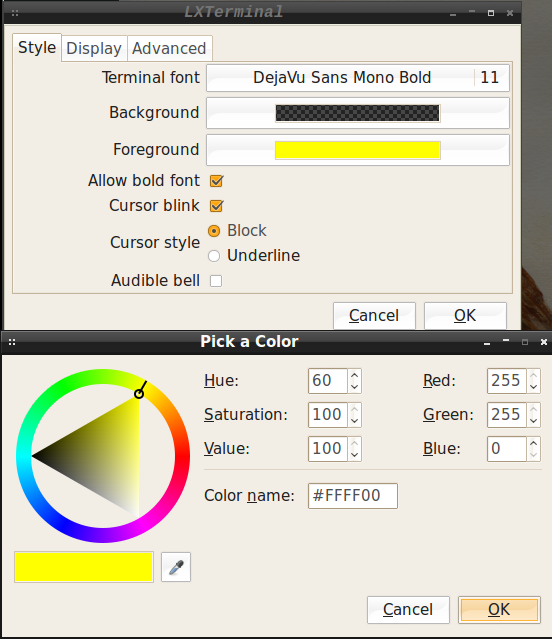This screenshot has height=639, width=552.
Task: Increase the Hue value with up arrow
Action: tap(354, 376)
